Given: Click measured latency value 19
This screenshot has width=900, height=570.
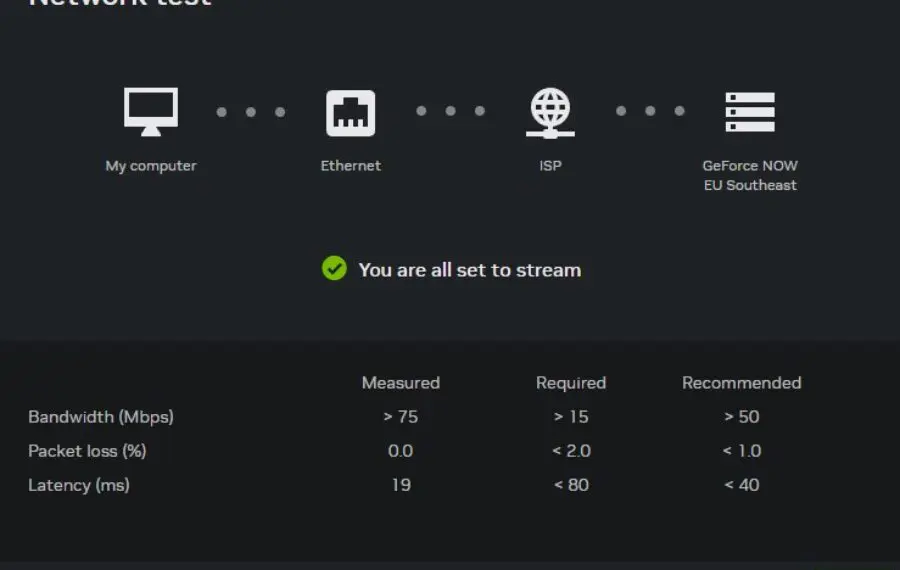Looking at the screenshot, I should (401, 485).
